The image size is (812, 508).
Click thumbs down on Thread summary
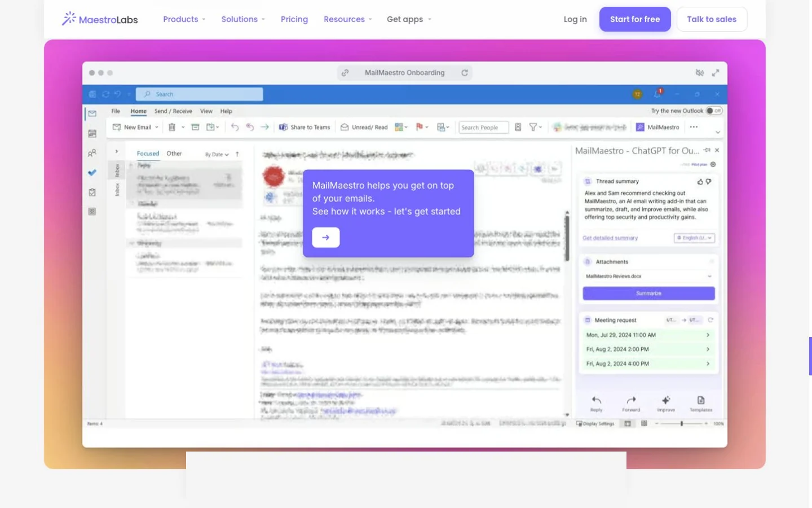[x=709, y=182]
